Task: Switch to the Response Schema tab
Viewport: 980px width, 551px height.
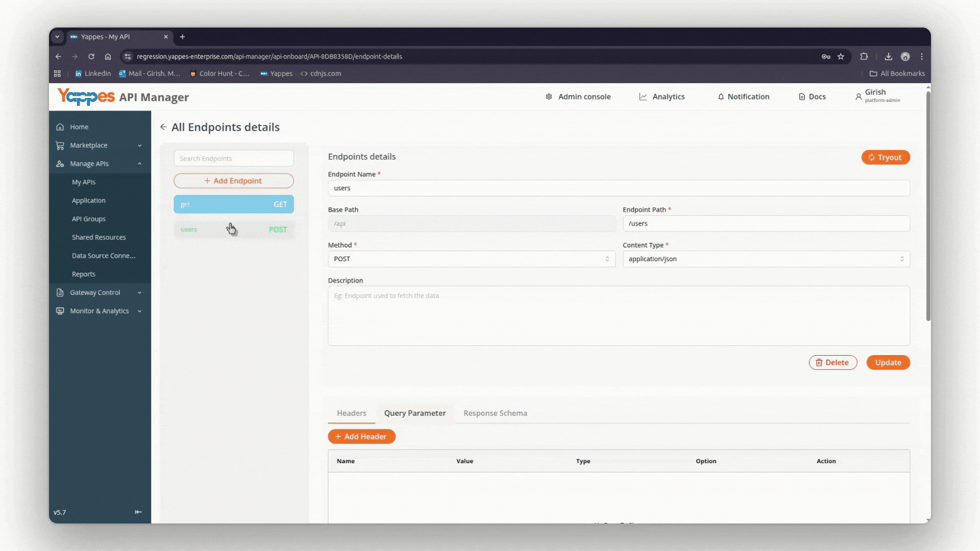Action: click(x=495, y=413)
